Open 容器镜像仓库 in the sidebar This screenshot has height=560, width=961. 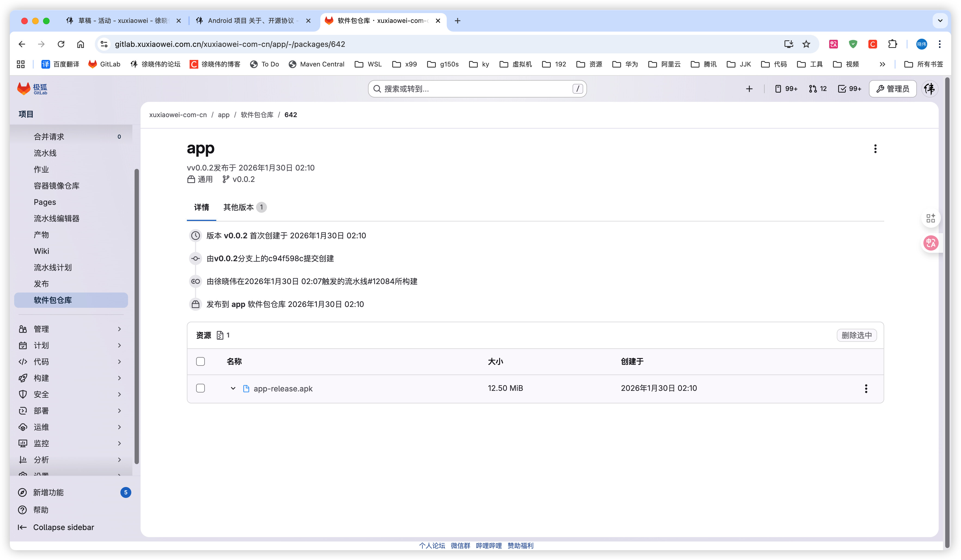click(x=56, y=186)
